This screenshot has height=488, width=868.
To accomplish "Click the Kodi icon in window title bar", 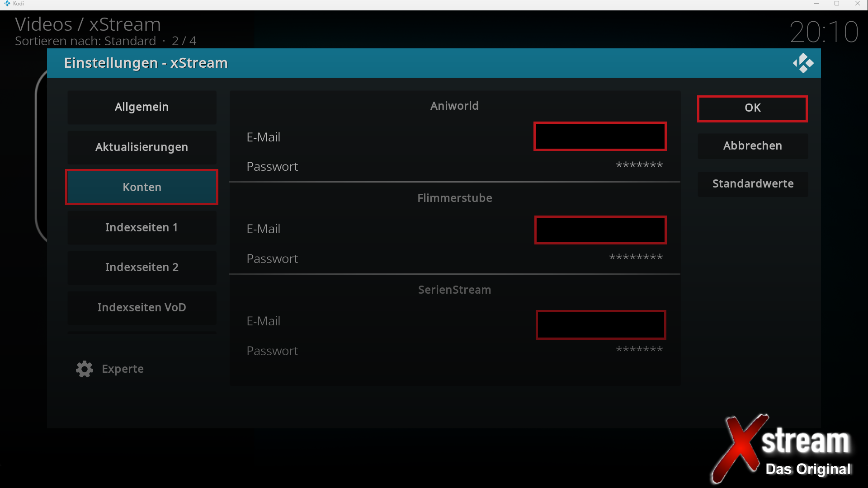I will click(7, 4).
